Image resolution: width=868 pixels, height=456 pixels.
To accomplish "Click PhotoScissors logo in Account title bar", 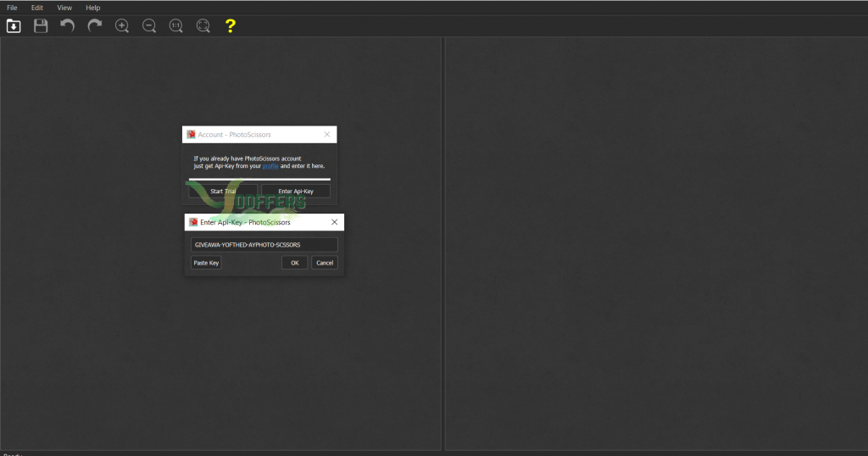I will (x=191, y=135).
